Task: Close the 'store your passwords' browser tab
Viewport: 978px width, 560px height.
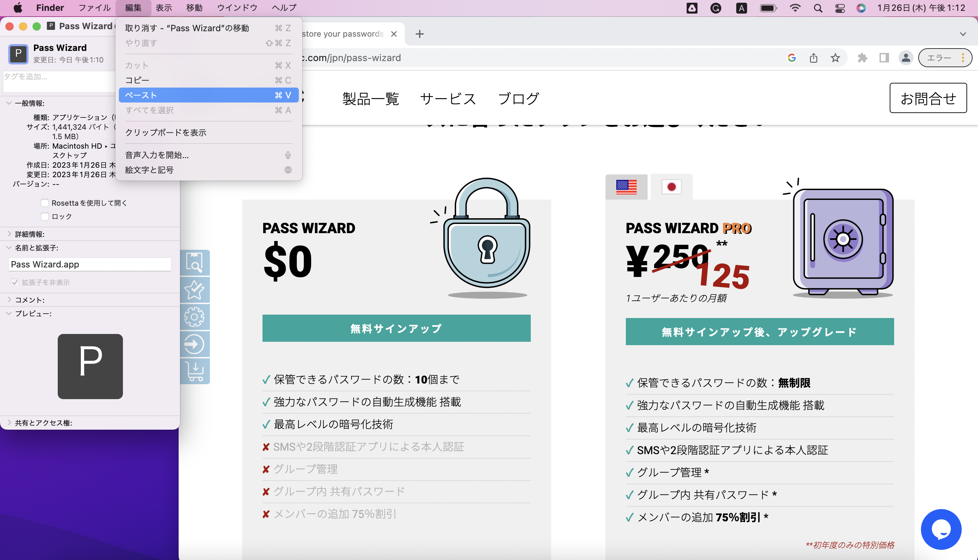Action: pyautogui.click(x=394, y=34)
